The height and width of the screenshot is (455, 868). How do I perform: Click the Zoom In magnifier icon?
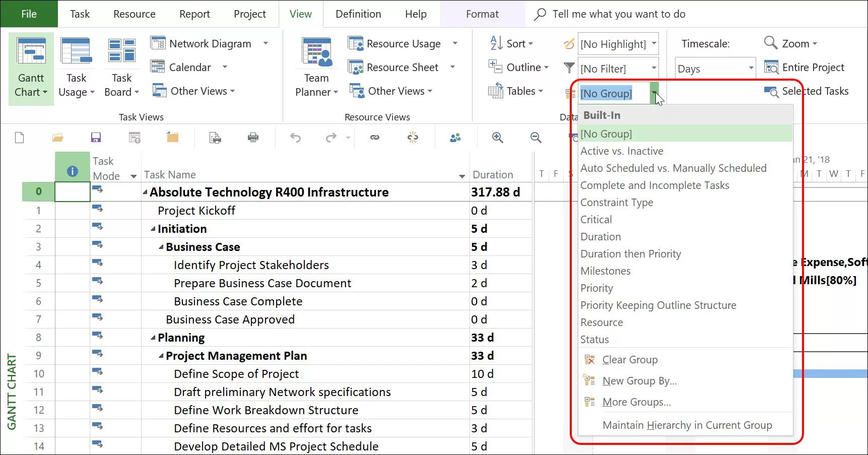point(498,138)
